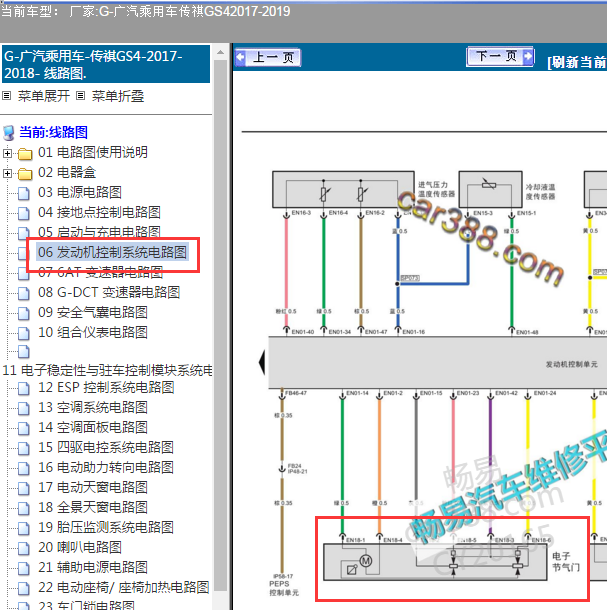The height and width of the screenshot is (610, 607).
Task: Click the G-广汽乘用车-传祺GS4 线路图 sidebar title
Action: coord(106,64)
